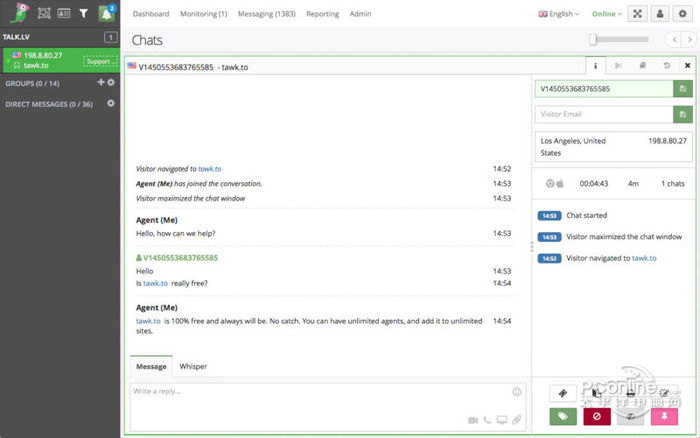Open the contact card view icon in the sidebar

[x=64, y=13]
